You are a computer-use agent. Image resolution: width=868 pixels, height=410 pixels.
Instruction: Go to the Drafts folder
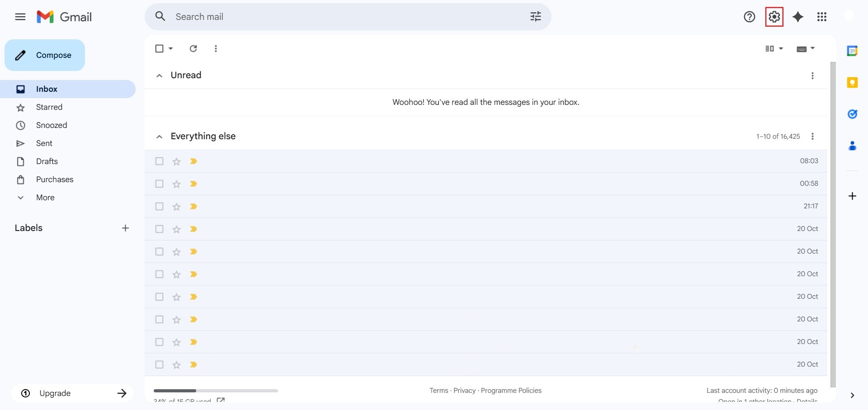coord(47,161)
